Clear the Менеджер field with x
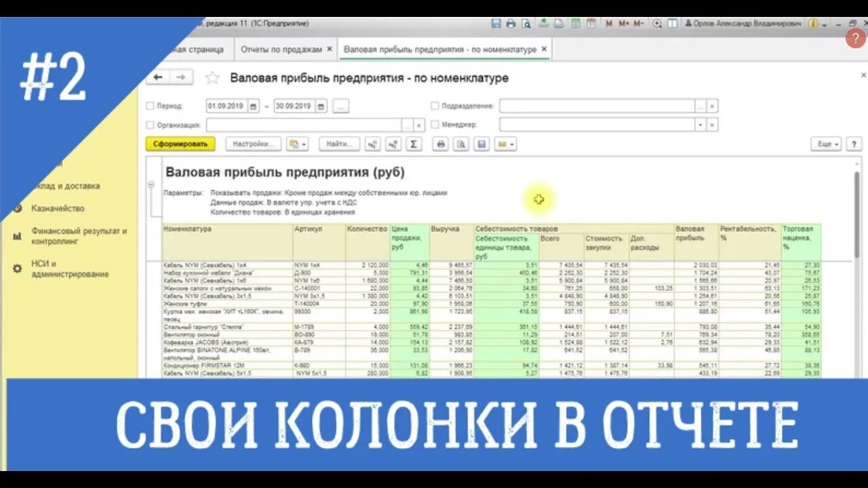 pos(712,125)
